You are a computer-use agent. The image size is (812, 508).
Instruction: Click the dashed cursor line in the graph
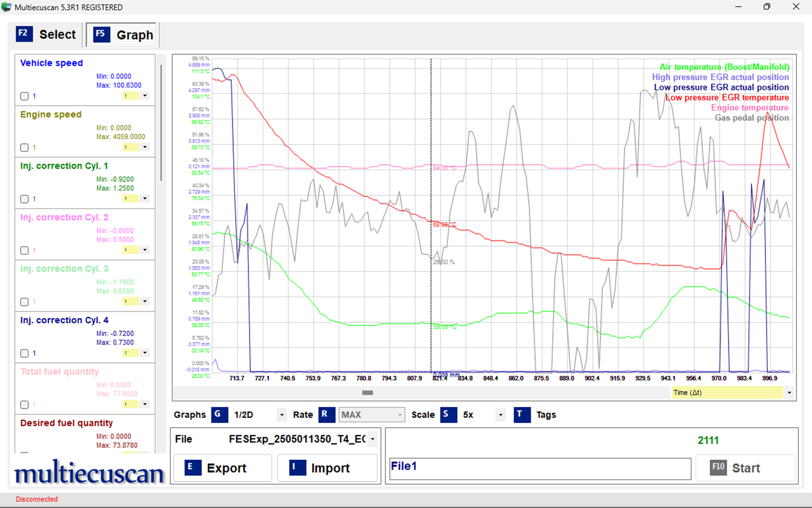click(431, 215)
